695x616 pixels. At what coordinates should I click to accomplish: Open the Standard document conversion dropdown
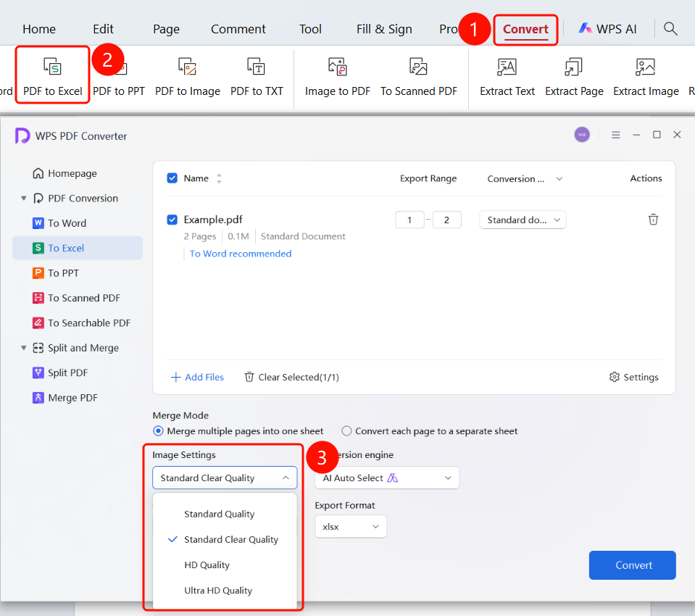[x=523, y=220]
